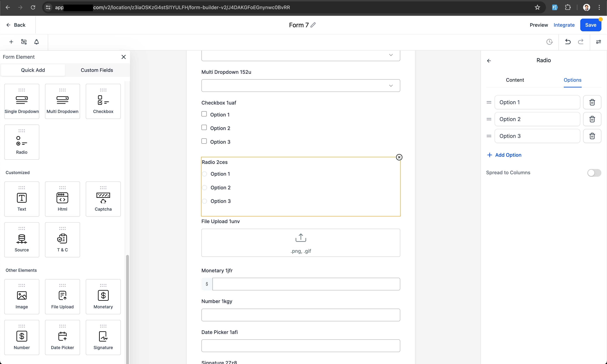Add the Checkbox element from Quick Add

(x=103, y=101)
